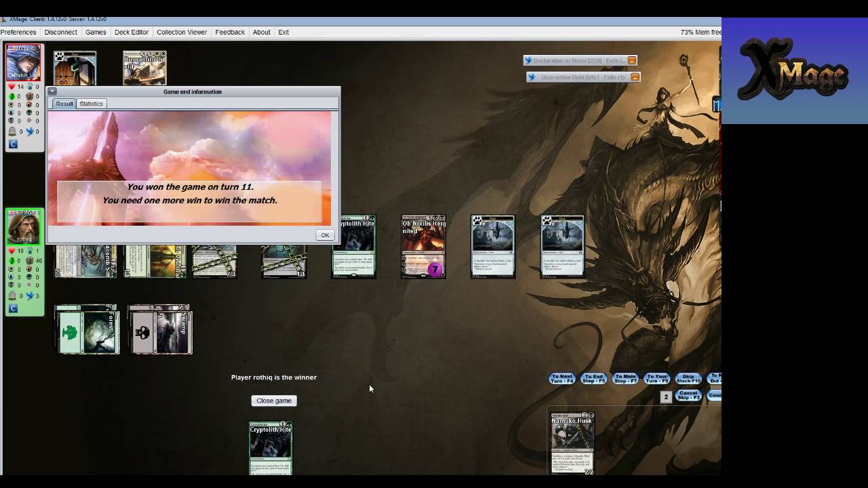Select Nantuko Husk card in hand
The height and width of the screenshot is (488, 868).
[x=572, y=443]
